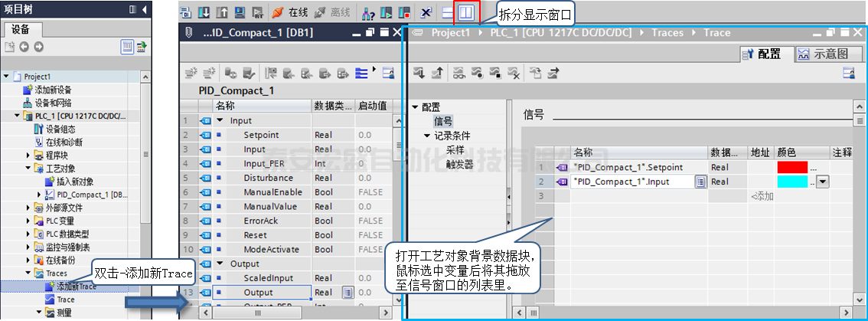Click the accessible devices icon
The width and height of the screenshot is (868, 321).
(x=368, y=12)
